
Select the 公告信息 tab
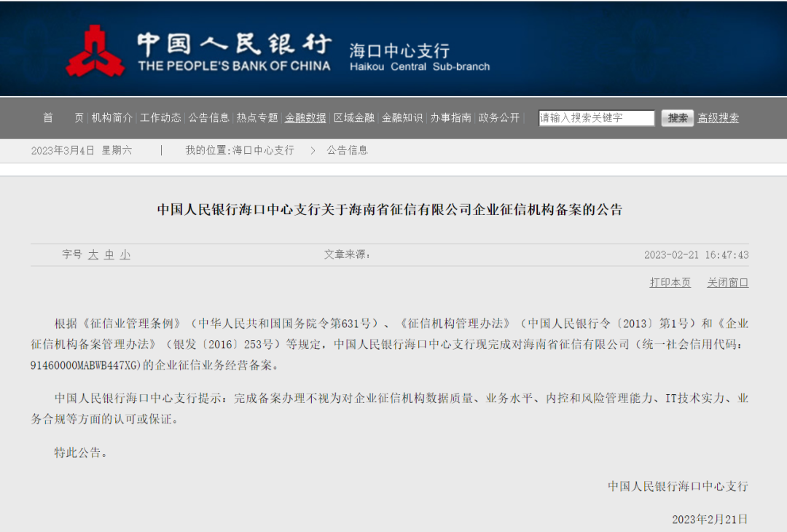point(209,117)
